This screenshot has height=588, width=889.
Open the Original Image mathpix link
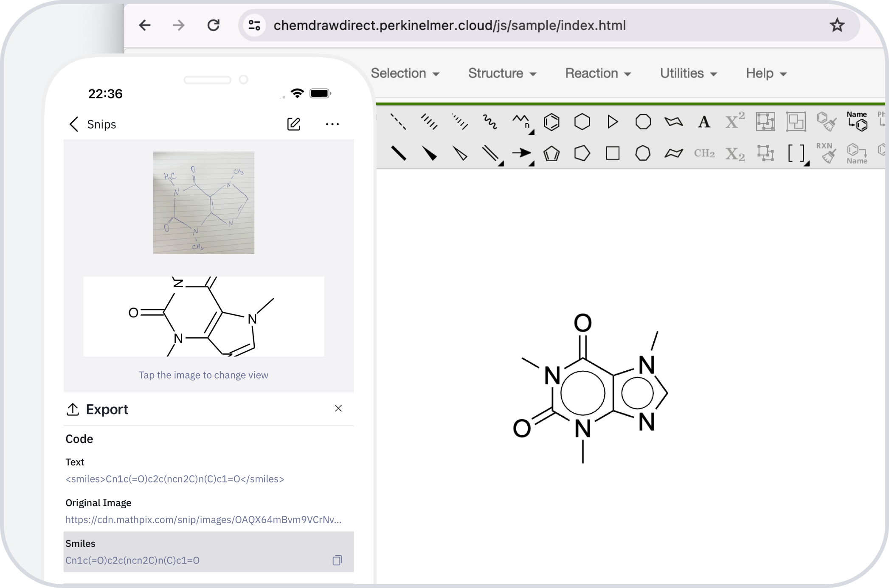click(x=203, y=519)
